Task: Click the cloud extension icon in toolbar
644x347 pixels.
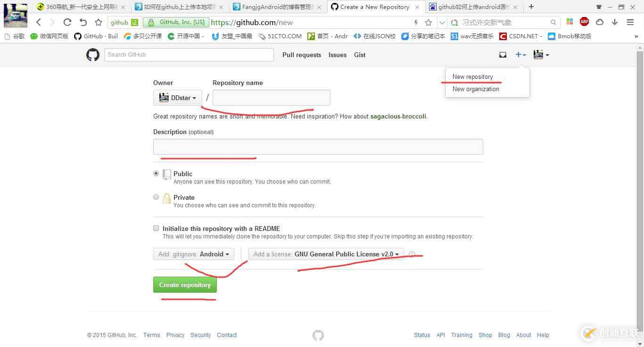Action: coord(600,22)
